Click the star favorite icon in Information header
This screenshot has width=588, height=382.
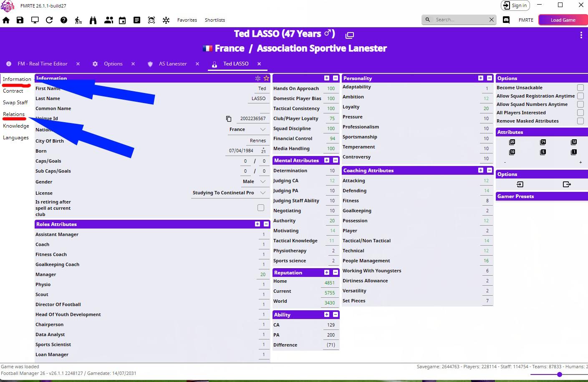coord(266,78)
